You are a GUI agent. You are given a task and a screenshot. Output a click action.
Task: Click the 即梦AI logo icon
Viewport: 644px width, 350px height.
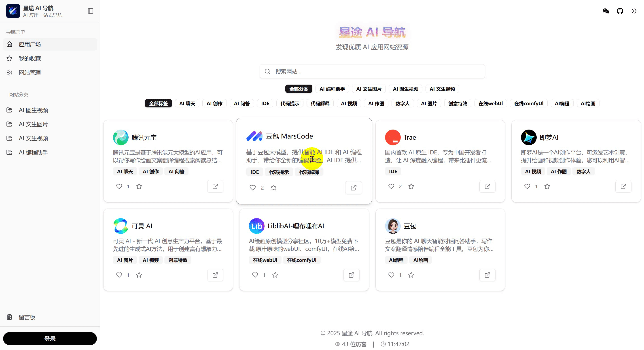click(x=529, y=137)
